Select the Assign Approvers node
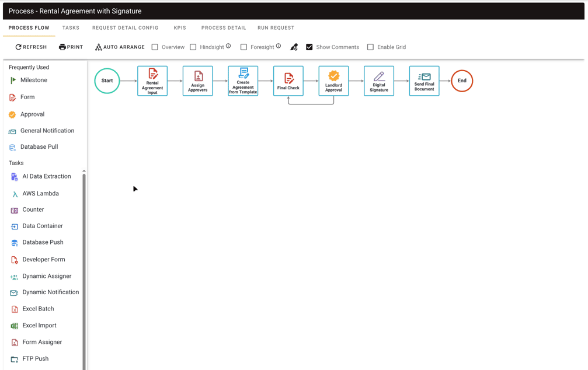The width and height of the screenshot is (588, 370). (198, 81)
